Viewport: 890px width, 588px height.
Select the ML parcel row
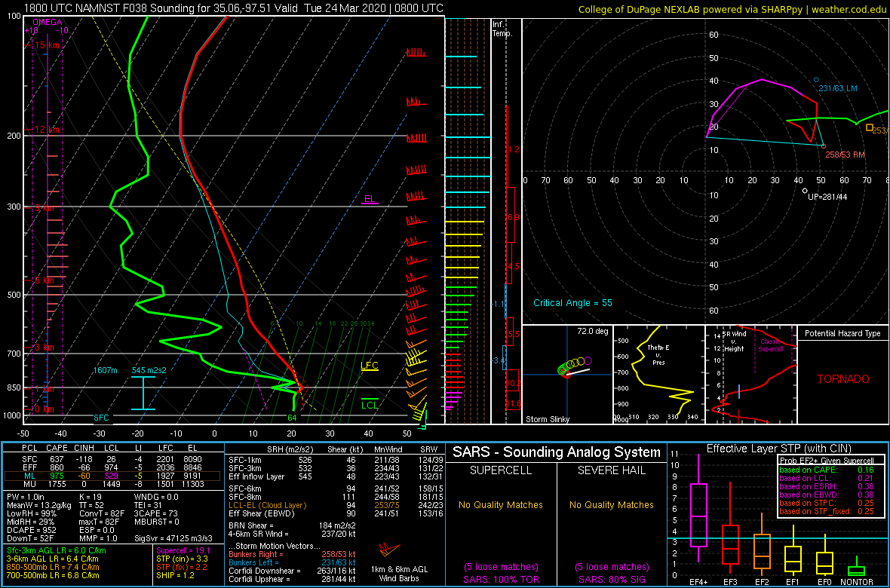112,476
